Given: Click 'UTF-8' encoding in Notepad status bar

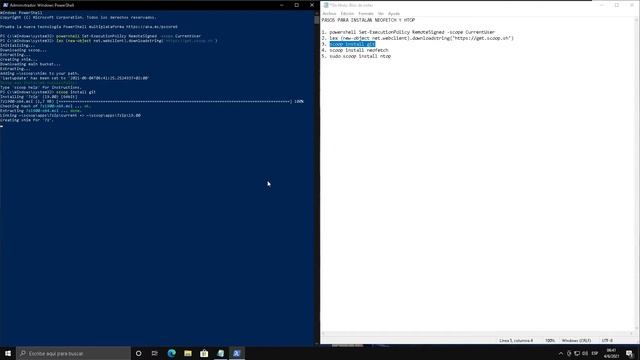Looking at the screenshot, I should [607, 340].
